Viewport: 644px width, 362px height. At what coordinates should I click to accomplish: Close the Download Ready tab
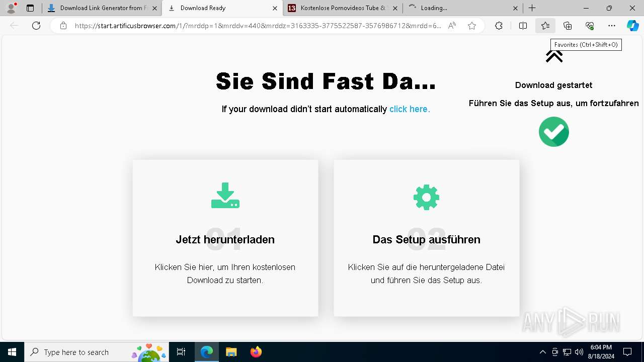click(x=275, y=8)
